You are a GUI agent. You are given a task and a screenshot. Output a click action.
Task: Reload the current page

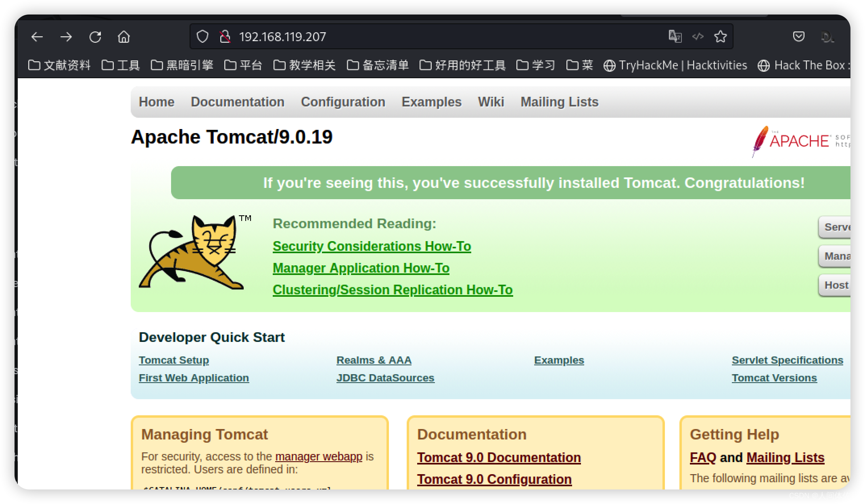pos(95,37)
